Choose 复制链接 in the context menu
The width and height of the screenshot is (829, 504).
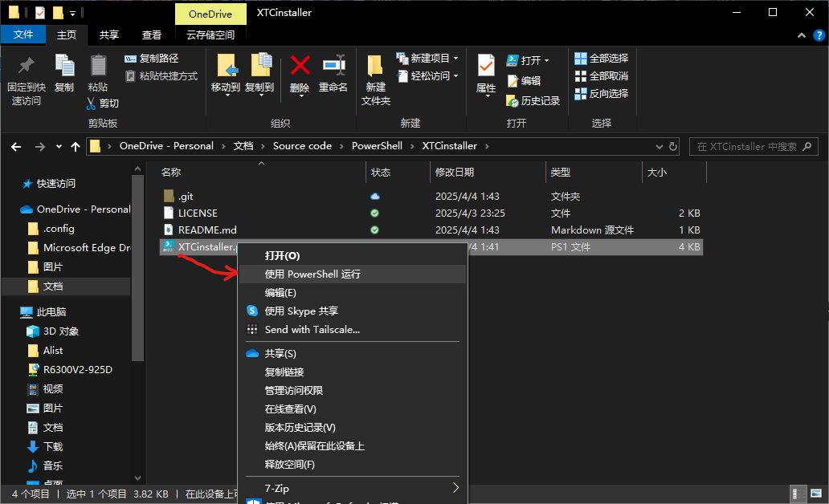coord(353,372)
